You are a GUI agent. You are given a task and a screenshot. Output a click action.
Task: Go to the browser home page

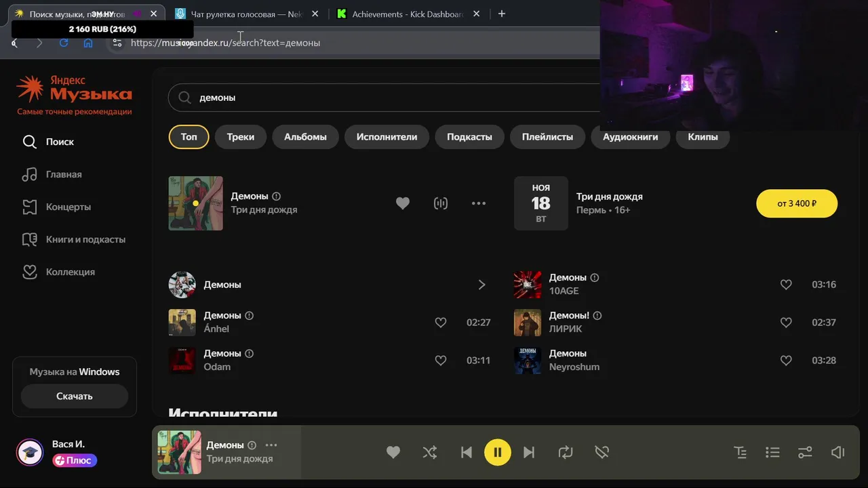click(x=88, y=43)
